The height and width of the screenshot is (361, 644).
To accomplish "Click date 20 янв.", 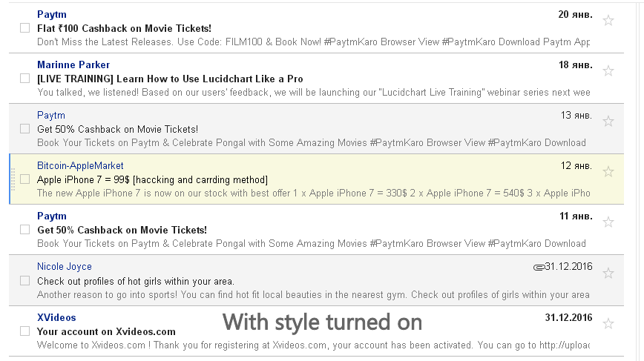I will [575, 15].
